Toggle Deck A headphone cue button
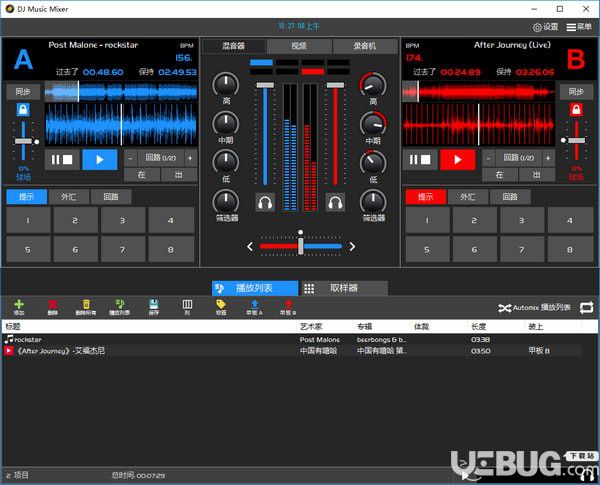This screenshot has width=600, height=485. point(265,202)
